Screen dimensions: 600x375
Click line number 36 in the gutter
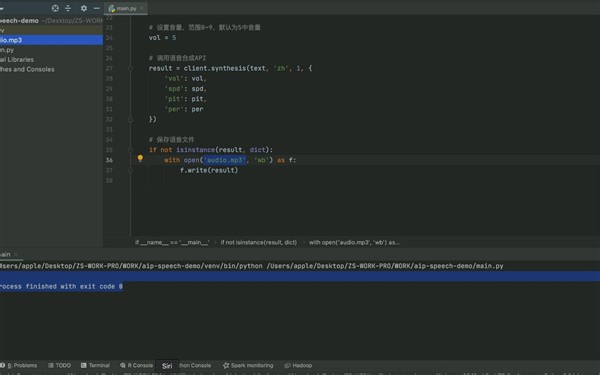[x=109, y=160]
